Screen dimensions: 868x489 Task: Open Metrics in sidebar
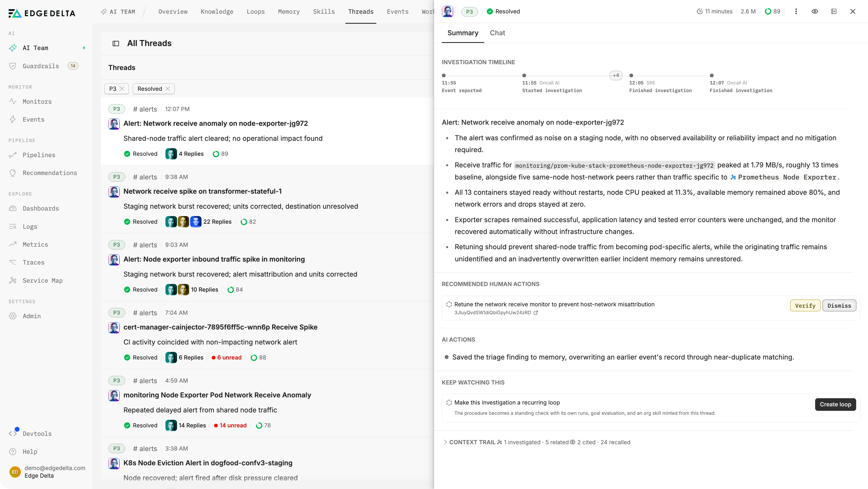(35, 244)
